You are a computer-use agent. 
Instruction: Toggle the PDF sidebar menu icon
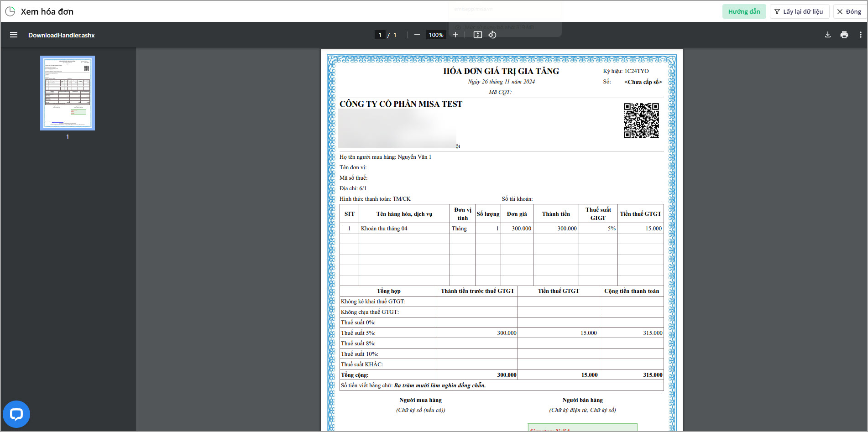click(x=14, y=35)
